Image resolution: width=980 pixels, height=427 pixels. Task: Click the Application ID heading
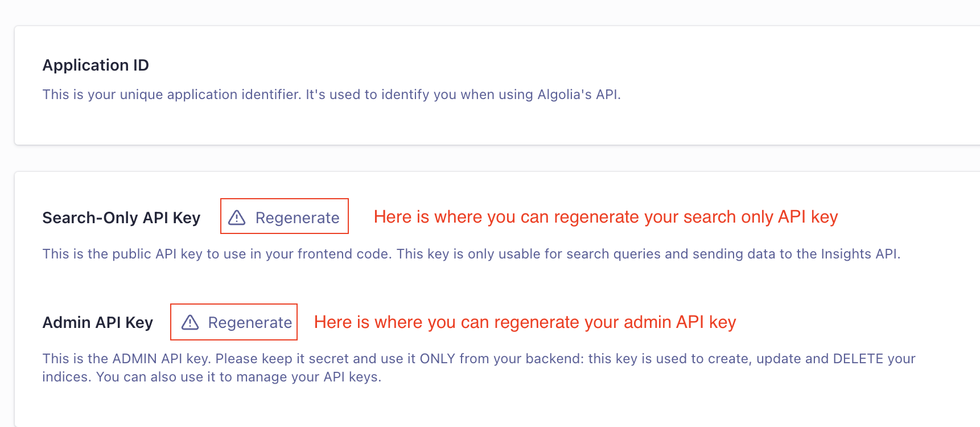[x=96, y=65]
